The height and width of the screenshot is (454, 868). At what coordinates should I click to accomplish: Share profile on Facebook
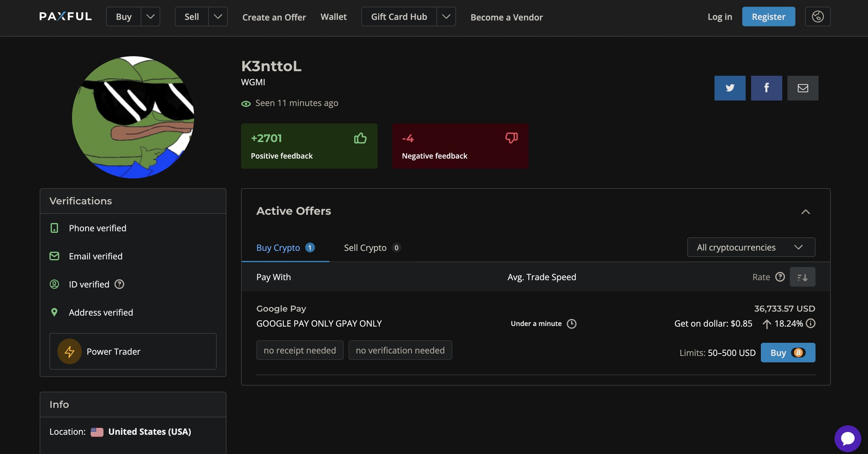coord(766,88)
